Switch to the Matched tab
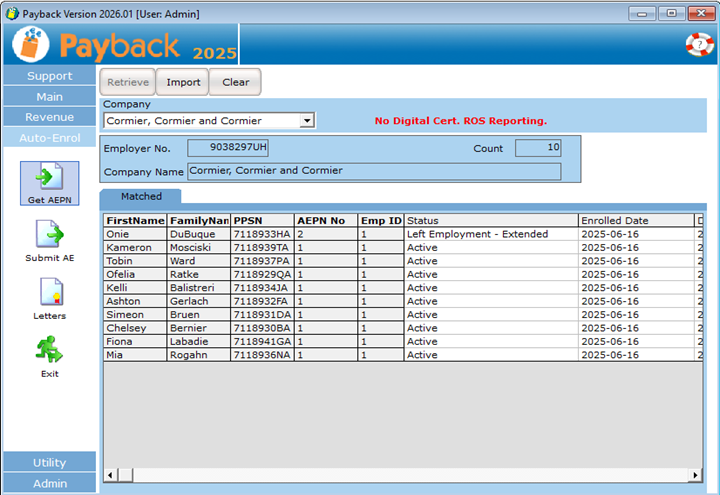This screenshot has height=495, width=720. (141, 197)
